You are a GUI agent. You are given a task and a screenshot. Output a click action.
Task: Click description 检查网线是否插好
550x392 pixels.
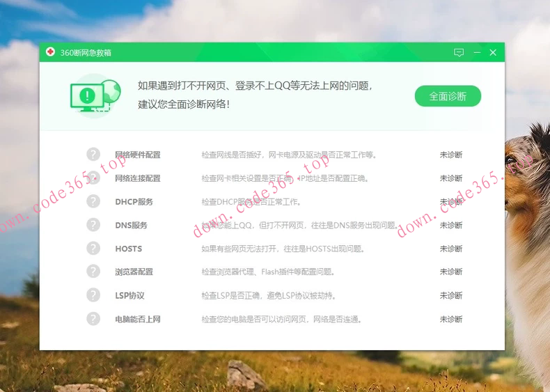289,155
